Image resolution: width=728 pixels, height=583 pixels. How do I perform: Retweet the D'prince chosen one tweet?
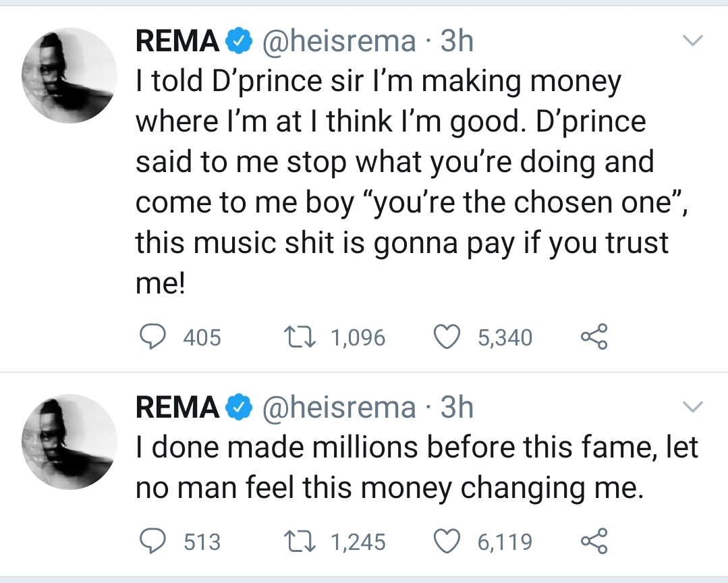pos(300,337)
